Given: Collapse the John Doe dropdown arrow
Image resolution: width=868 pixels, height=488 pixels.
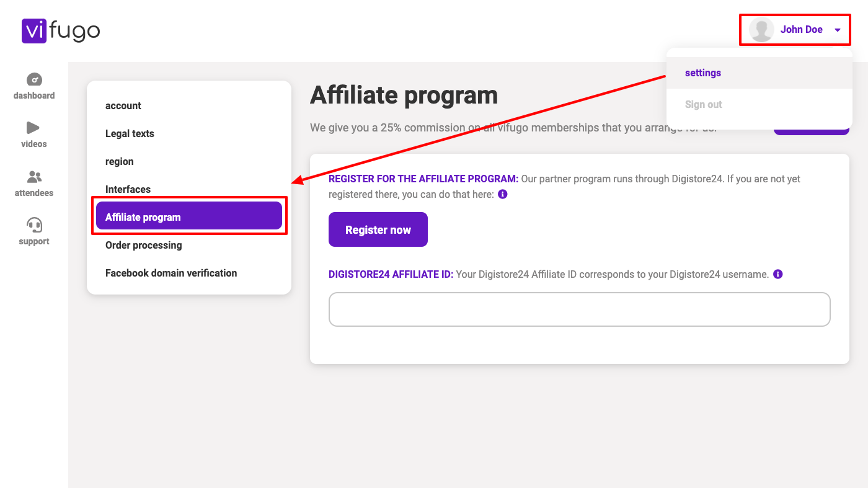Looking at the screenshot, I should click(838, 30).
